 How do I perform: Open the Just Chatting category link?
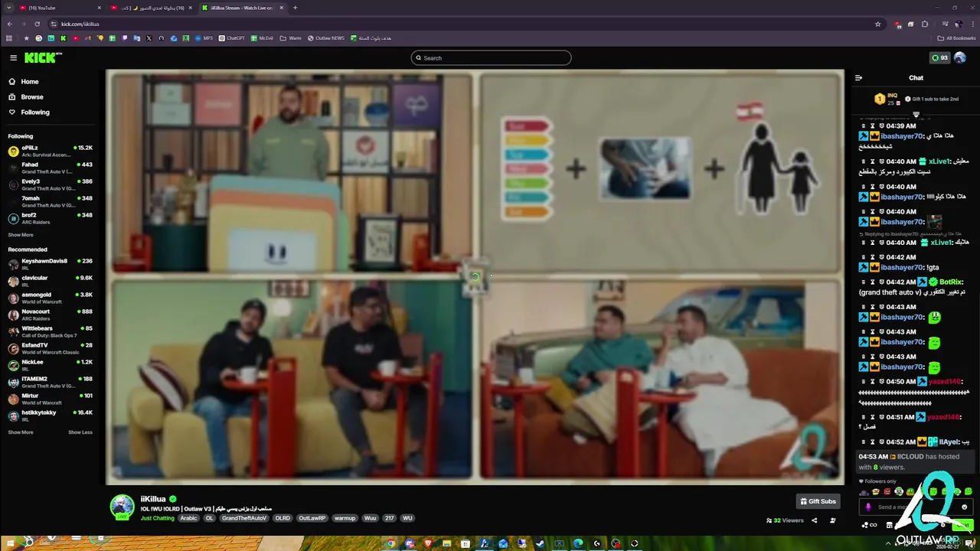coord(158,518)
